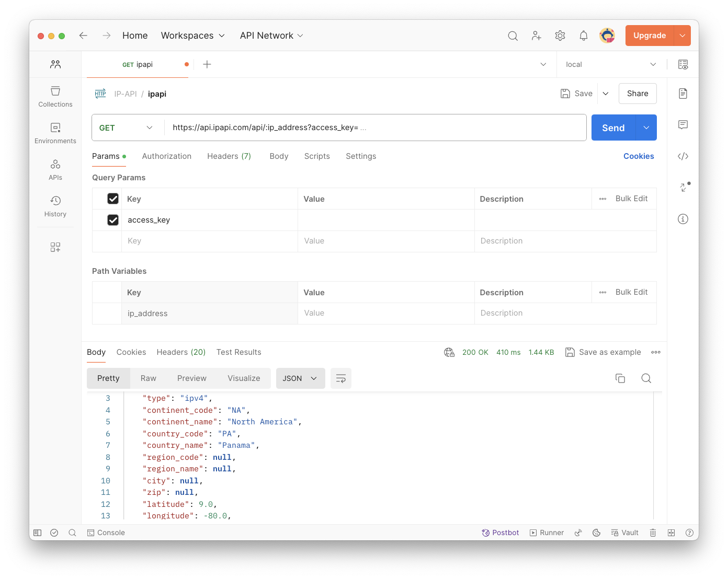
Task: Search the response with magnifier icon
Action: pos(646,378)
